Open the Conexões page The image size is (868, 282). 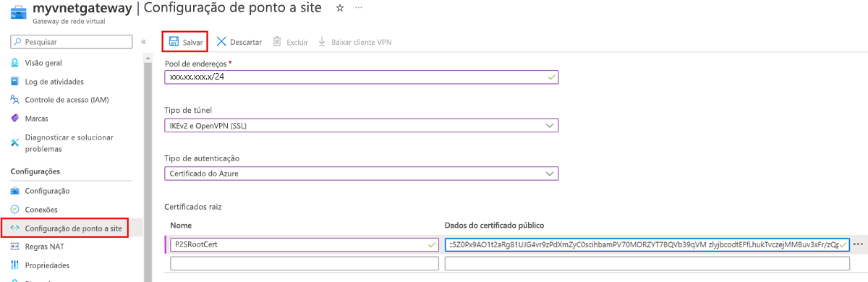point(41,210)
